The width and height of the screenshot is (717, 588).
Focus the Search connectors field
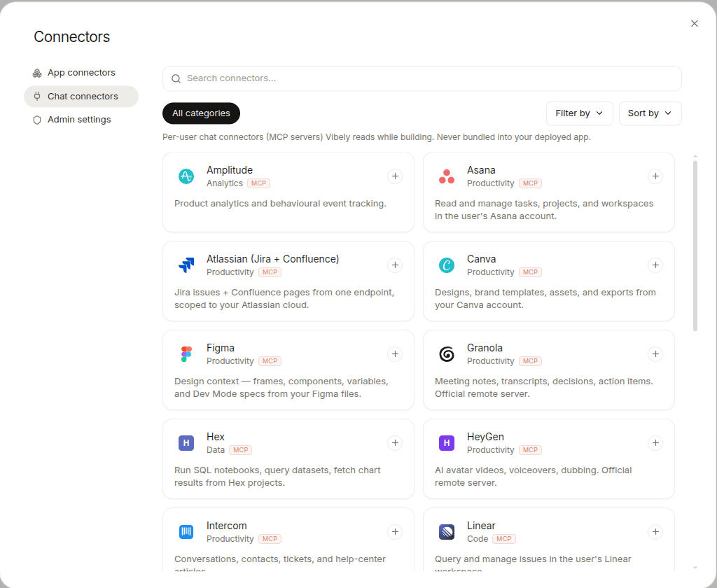422,78
